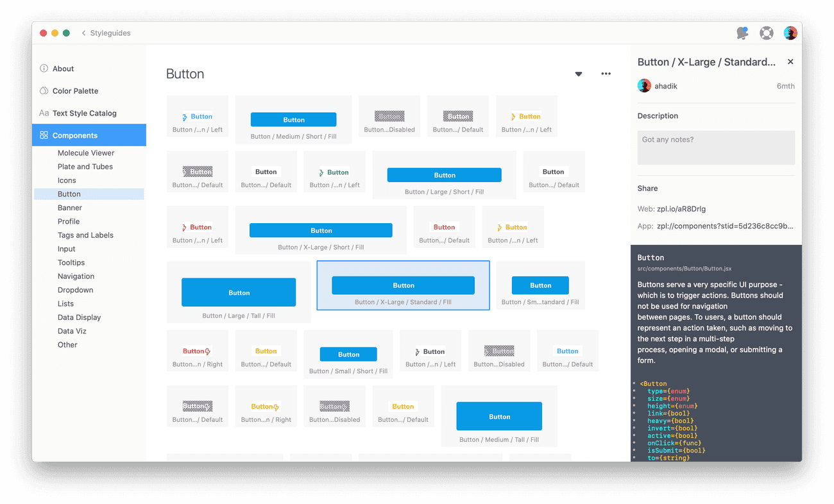Click the user avatar in title bar
This screenshot has height=504, width=834.
pyautogui.click(x=790, y=33)
